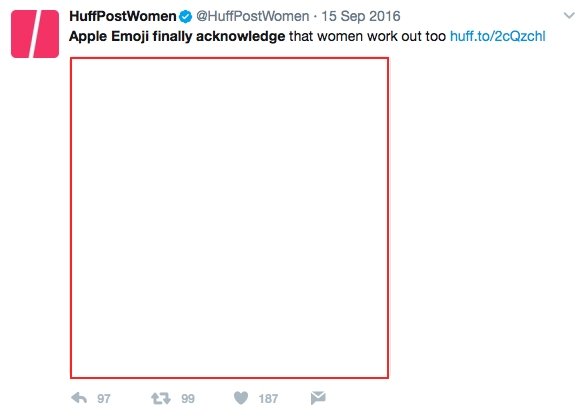Expand the tweet options chevron
The height and width of the screenshot is (418, 585).
click(x=569, y=16)
